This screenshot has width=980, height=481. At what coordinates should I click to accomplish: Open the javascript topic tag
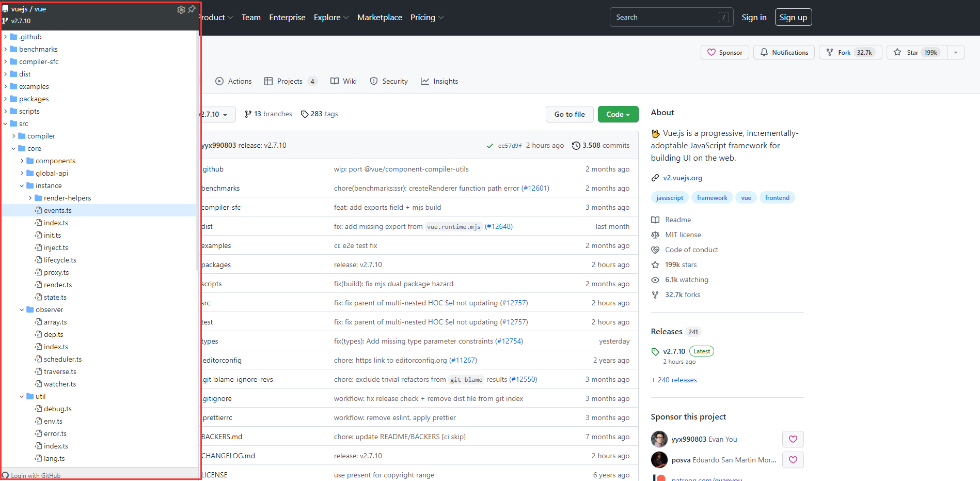coord(669,198)
